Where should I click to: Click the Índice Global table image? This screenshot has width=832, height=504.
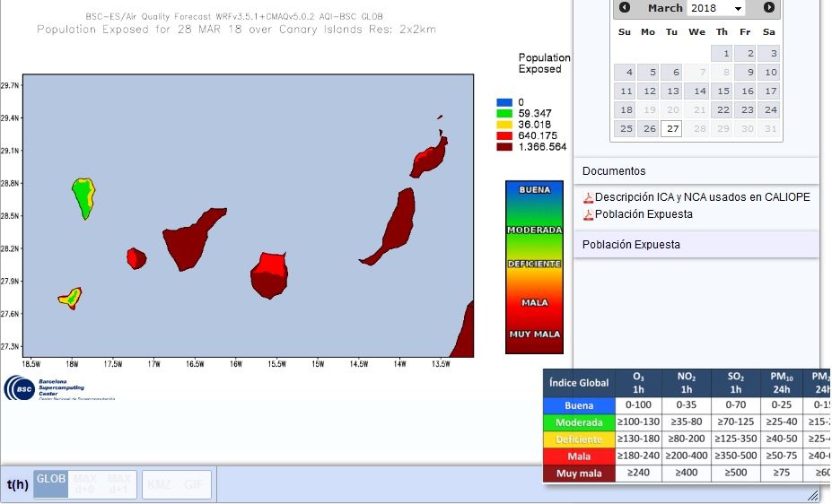[x=687, y=426]
